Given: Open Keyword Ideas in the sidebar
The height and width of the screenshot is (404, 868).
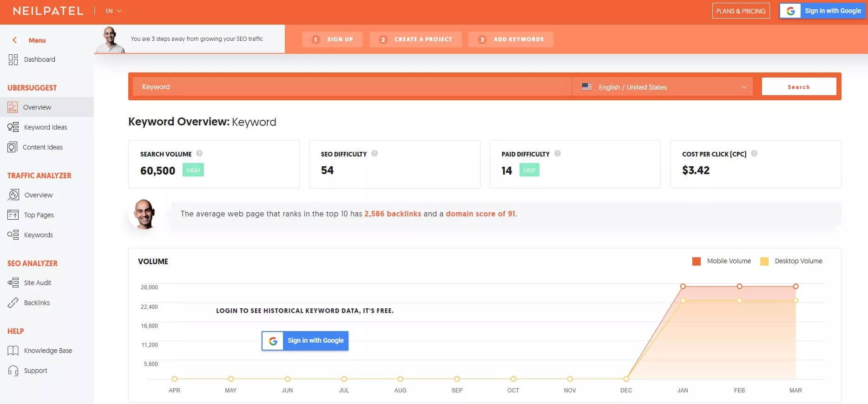Looking at the screenshot, I should click(46, 127).
